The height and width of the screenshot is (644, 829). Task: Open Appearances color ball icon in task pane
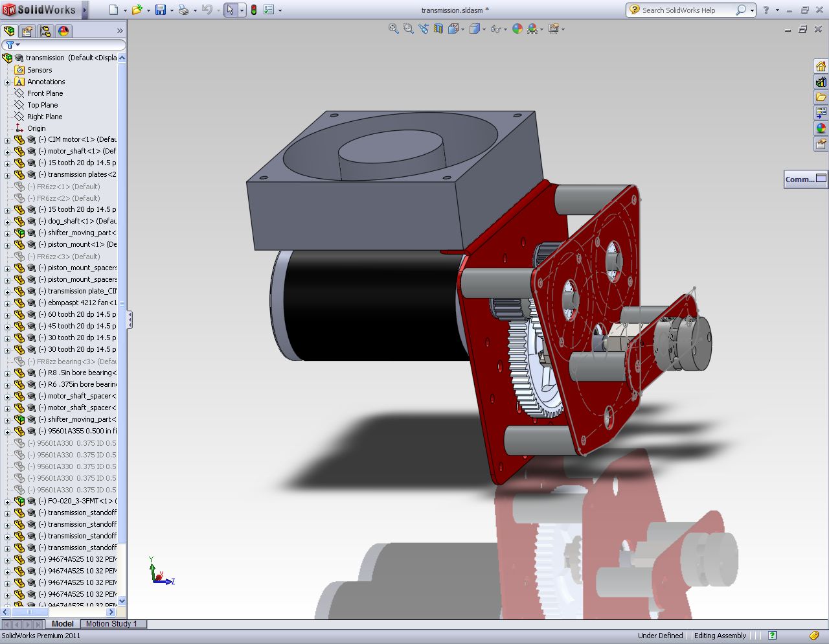(x=821, y=128)
